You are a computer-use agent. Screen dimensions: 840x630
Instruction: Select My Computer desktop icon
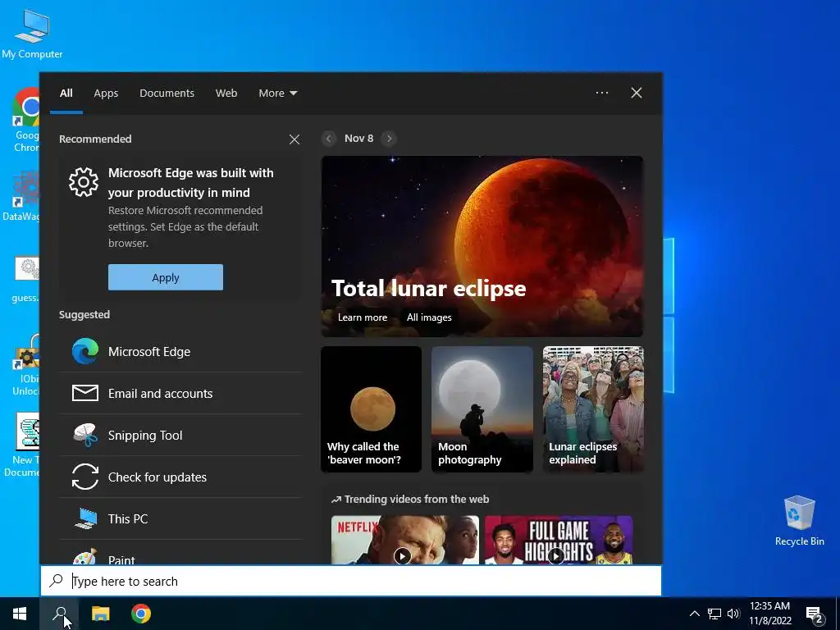pos(32,34)
